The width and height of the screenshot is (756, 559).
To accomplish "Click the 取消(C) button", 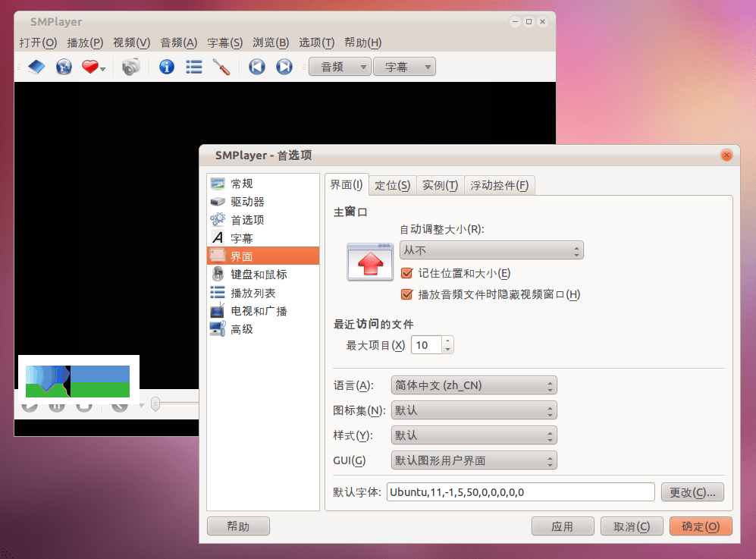I will [x=632, y=526].
